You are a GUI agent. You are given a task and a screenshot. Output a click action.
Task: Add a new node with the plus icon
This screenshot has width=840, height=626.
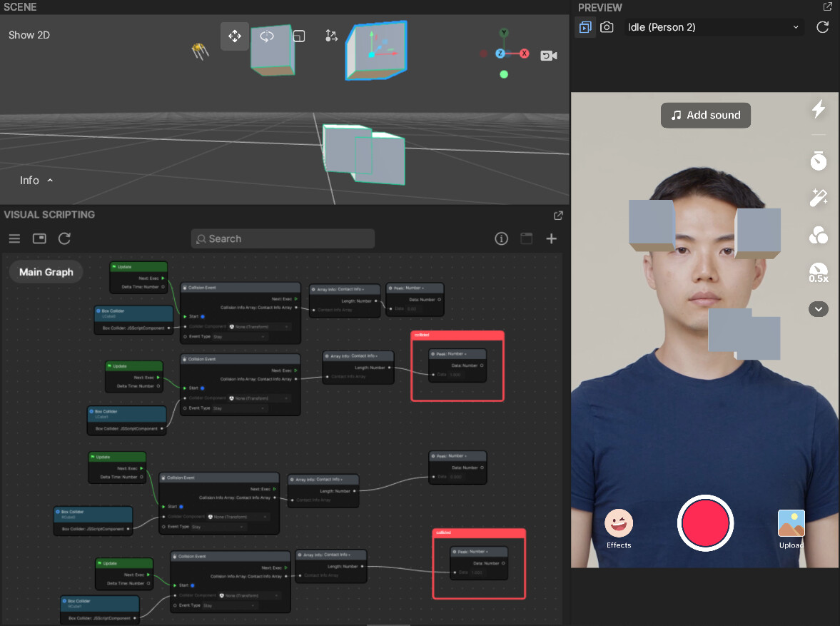point(551,238)
